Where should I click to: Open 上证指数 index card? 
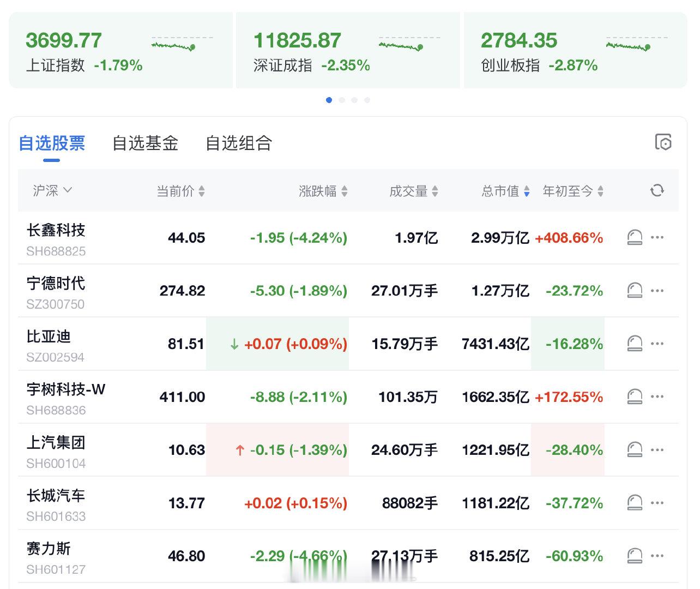tap(120, 50)
